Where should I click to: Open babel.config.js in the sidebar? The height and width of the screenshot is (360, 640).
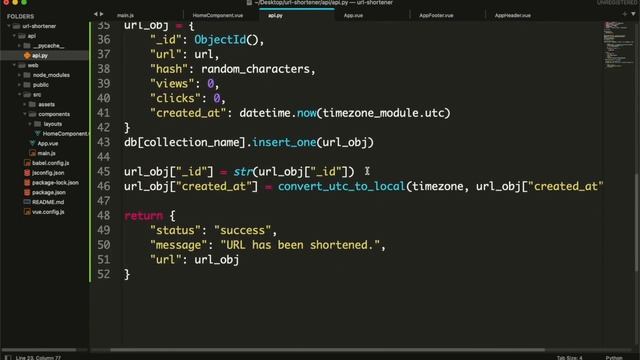tap(51, 163)
